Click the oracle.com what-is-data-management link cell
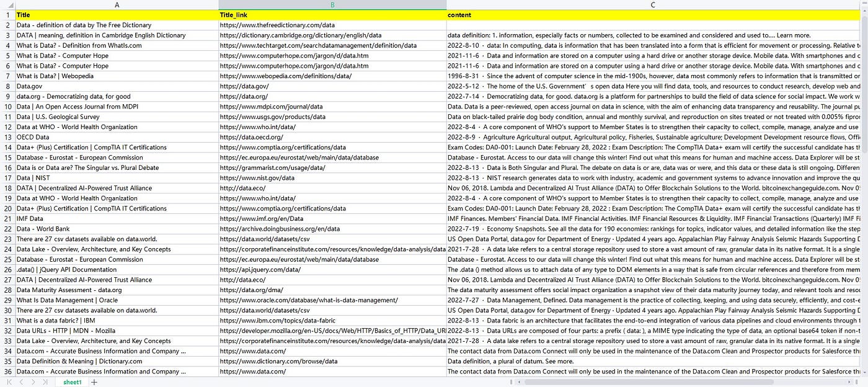Image resolution: width=868 pixels, height=387 pixels. tap(332, 300)
